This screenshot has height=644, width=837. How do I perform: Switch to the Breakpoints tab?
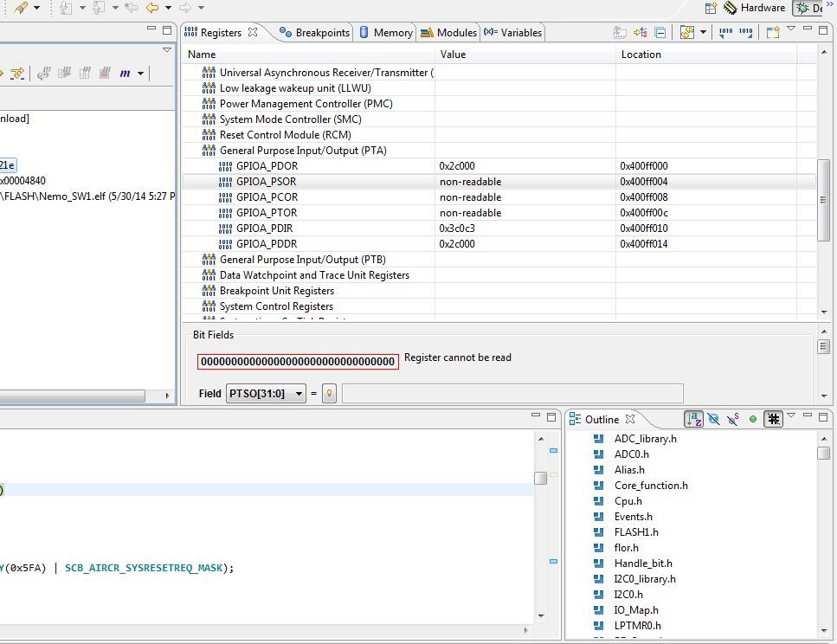315,33
